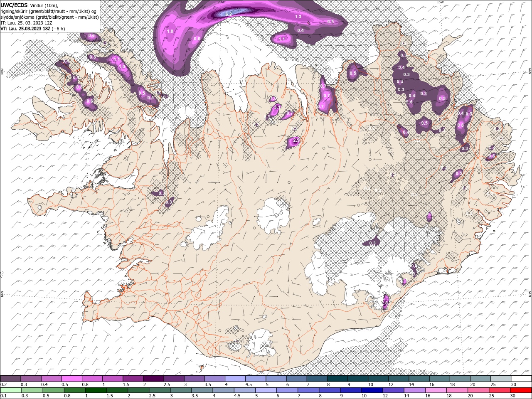This screenshot has height=399, width=532.
Task: Click the rain scale swatch for 8–9 mm
Action: (330, 390)
